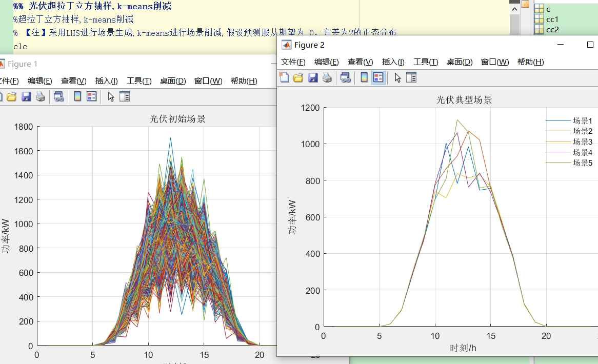Image resolution: width=598 pixels, height=364 pixels.
Task: Open Property Inspector icon in Figure 1 toolbar
Action: point(125,97)
